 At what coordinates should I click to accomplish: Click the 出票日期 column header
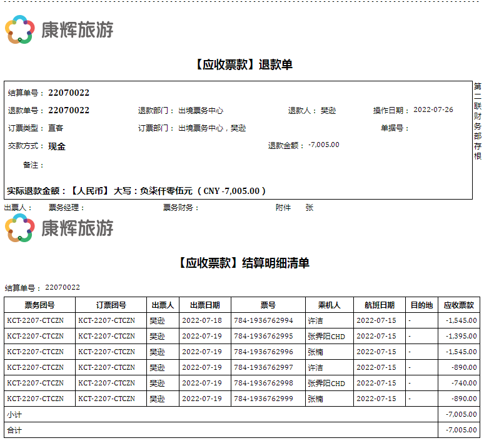[204, 305]
